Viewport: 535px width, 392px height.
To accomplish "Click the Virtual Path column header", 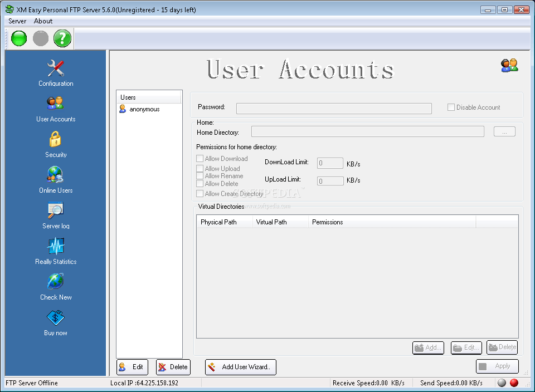I will (280, 222).
